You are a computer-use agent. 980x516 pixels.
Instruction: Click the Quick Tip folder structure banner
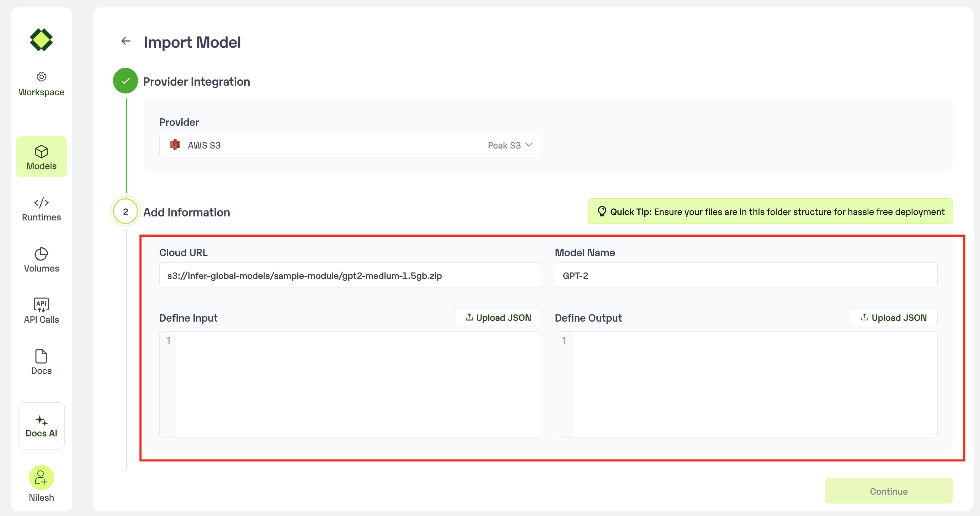770,211
